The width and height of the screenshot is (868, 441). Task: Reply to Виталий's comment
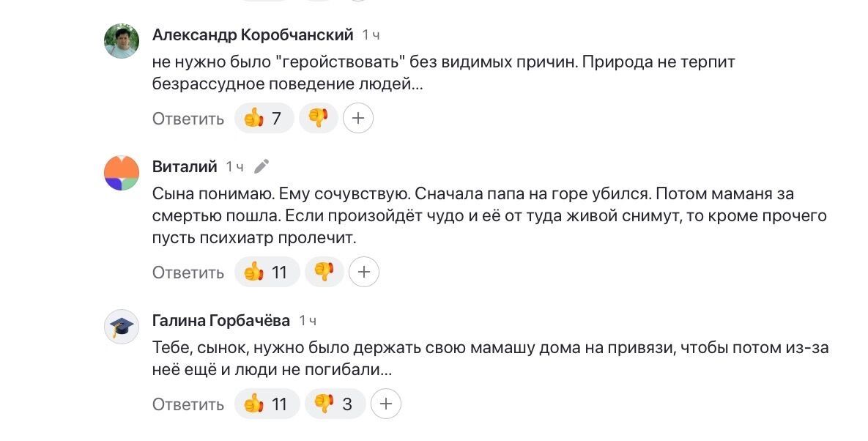tap(188, 273)
